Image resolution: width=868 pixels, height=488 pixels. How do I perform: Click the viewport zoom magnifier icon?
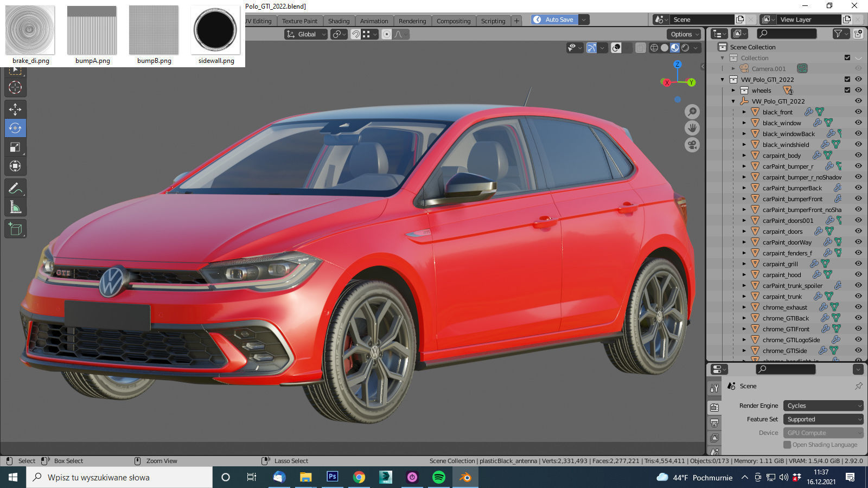tap(692, 112)
